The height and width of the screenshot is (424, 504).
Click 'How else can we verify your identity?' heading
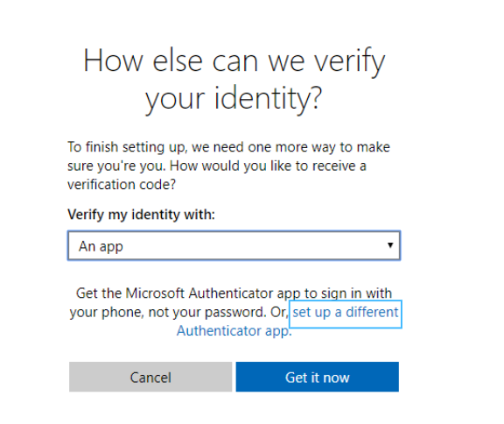[x=234, y=80]
